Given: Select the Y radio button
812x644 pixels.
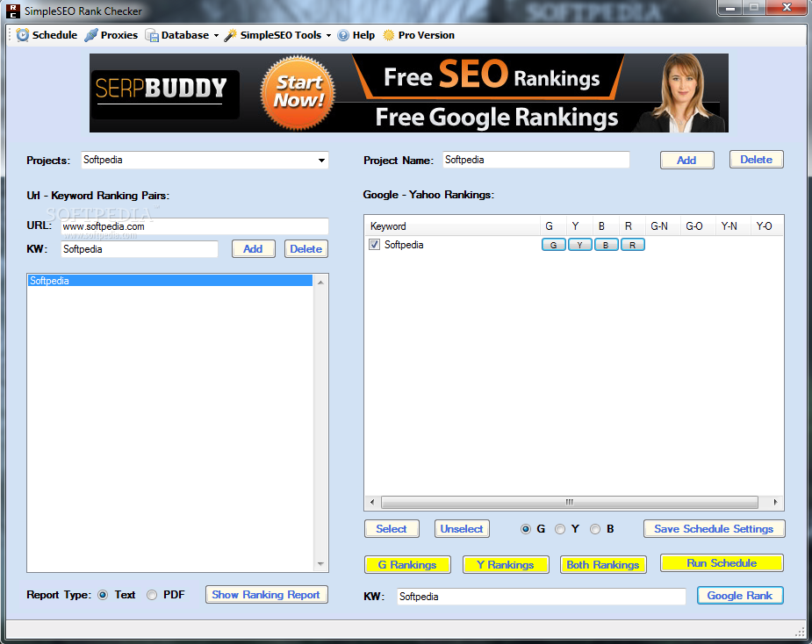Looking at the screenshot, I should coord(560,529).
